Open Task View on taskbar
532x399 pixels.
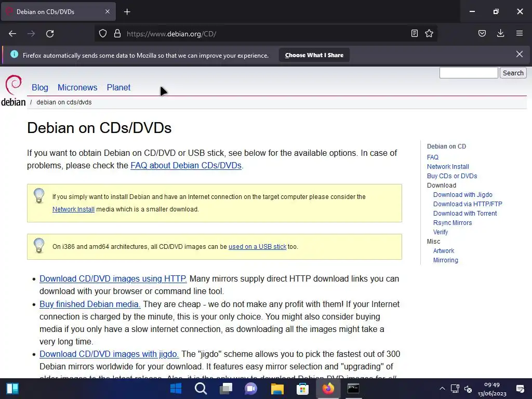tap(226, 389)
